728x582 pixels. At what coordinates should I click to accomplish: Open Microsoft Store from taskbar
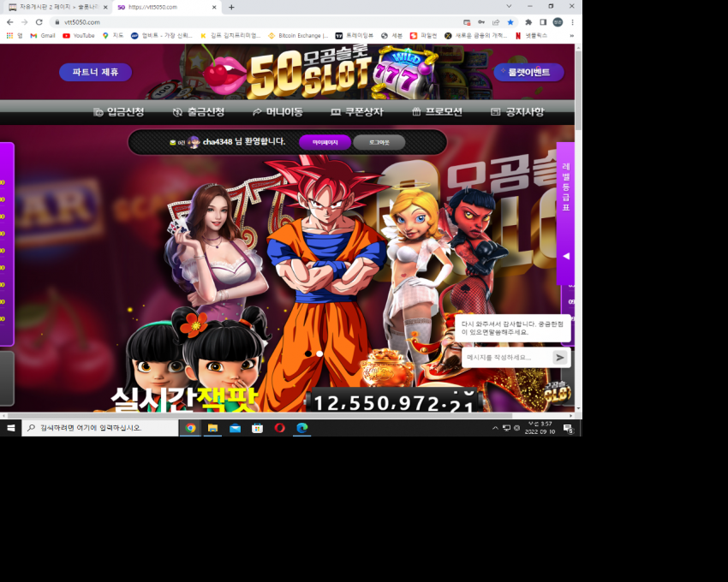257,428
